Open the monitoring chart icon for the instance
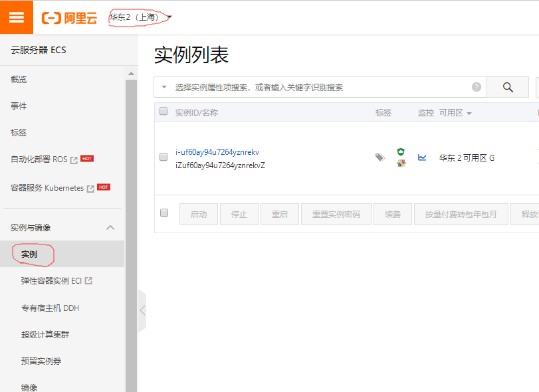The height and width of the screenshot is (392, 539). click(422, 157)
